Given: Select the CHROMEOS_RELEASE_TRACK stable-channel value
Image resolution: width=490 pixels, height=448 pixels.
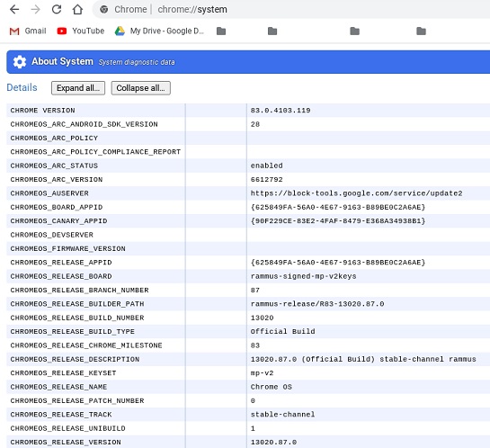Looking at the screenshot, I should click(x=282, y=415).
